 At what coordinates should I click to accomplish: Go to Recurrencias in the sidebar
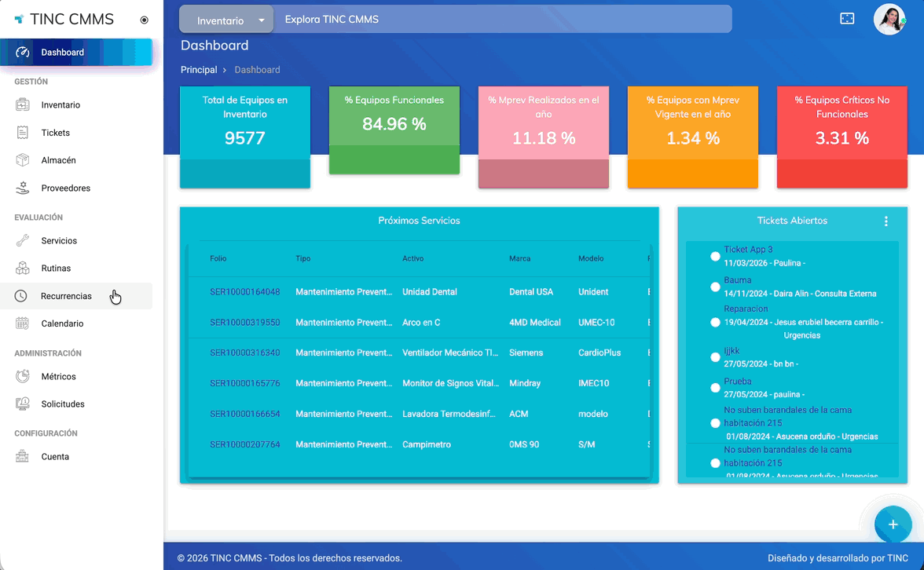pos(66,296)
